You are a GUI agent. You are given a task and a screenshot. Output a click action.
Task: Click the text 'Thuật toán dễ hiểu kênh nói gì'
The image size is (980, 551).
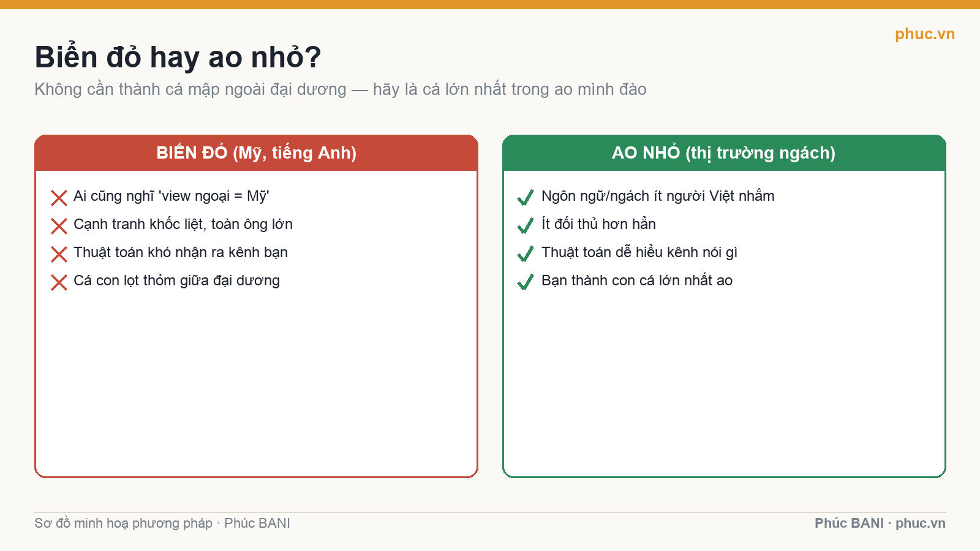point(639,252)
